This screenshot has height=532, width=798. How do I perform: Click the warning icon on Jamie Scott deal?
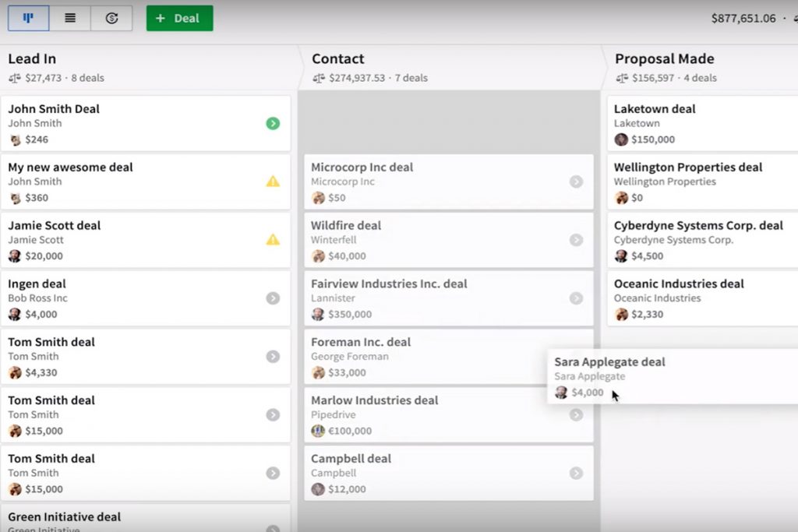tap(273, 239)
